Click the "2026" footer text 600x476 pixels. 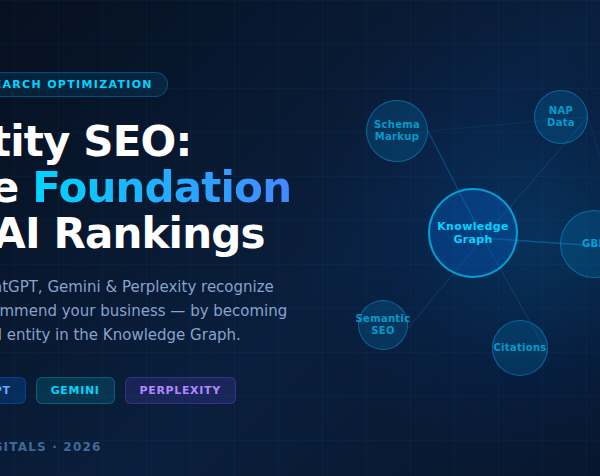[x=82, y=447]
